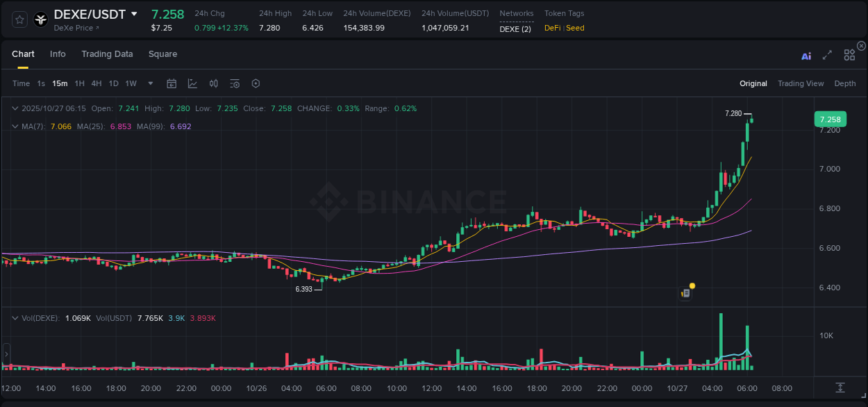Open the candlestick comparison tool
The image size is (868, 407).
(214, 83)
